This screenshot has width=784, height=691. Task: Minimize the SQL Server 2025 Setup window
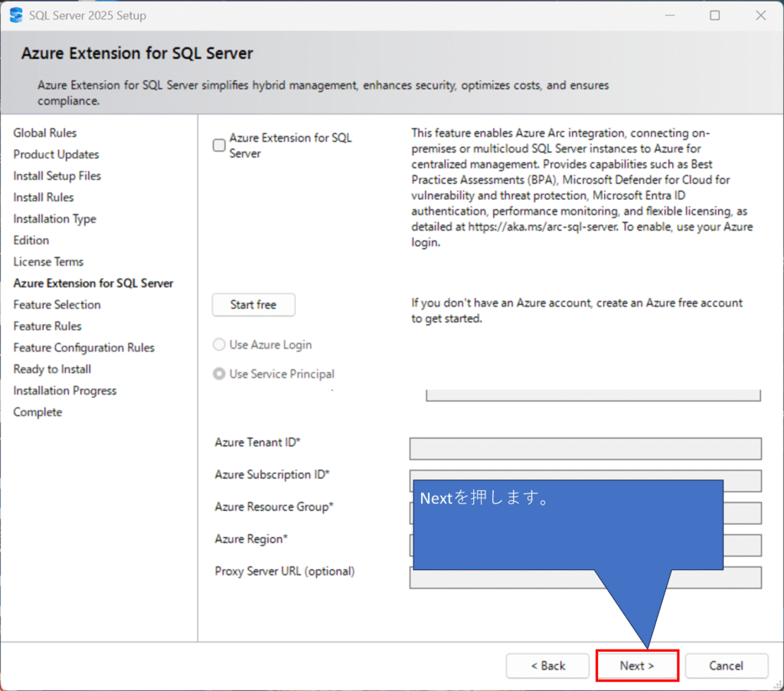(x=670, y=15)
